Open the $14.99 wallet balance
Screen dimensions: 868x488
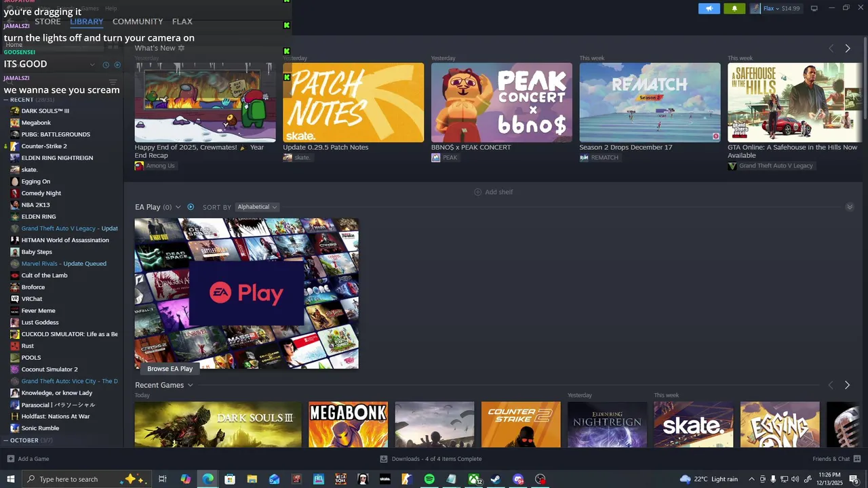click(x=791, y=8)
